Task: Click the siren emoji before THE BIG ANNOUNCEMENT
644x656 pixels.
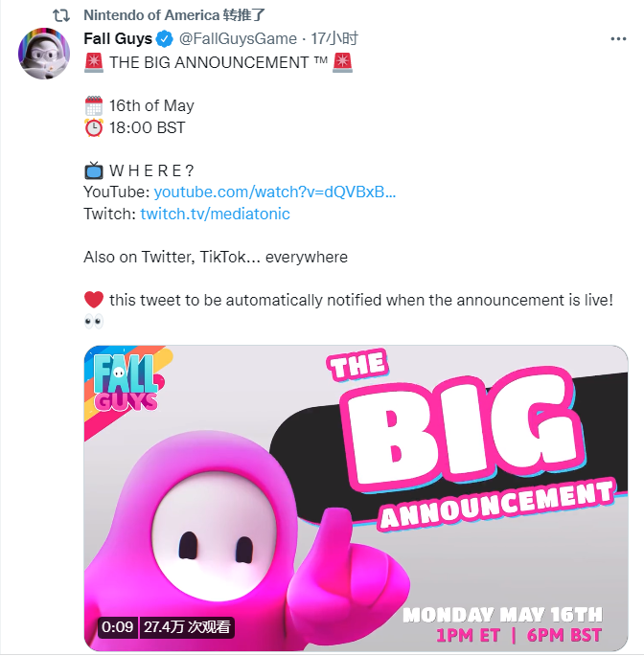Action: pyautogui.click(x=94, y=62)
